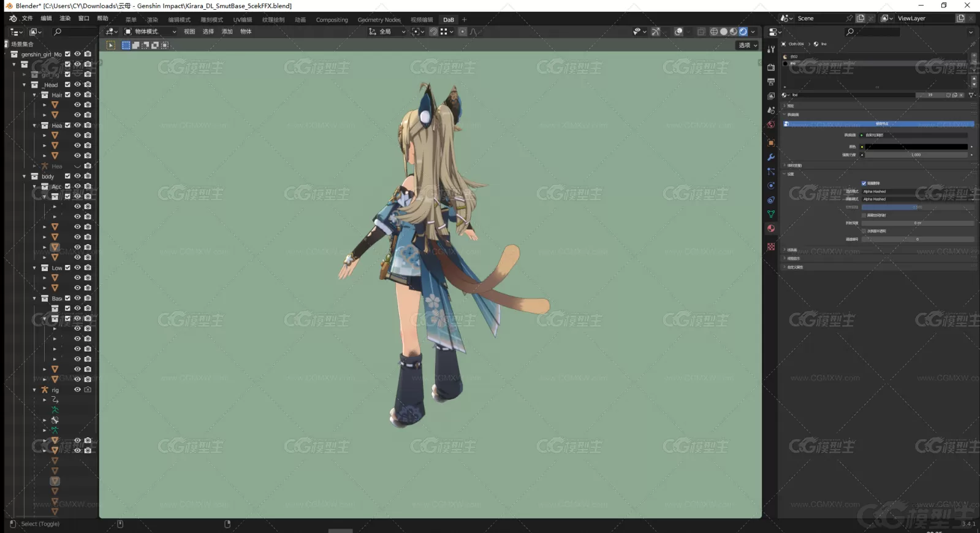Image resolution: width=980 pixels, height=533 pixels.
Task: Open the Modifier properties wrench tab
Action: pos(771,157)
